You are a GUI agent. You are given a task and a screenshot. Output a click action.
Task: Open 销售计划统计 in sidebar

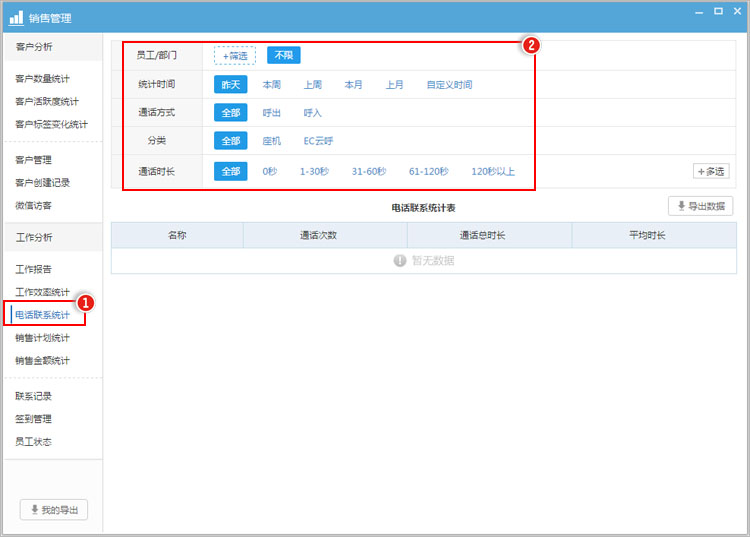tap(43, 338)
